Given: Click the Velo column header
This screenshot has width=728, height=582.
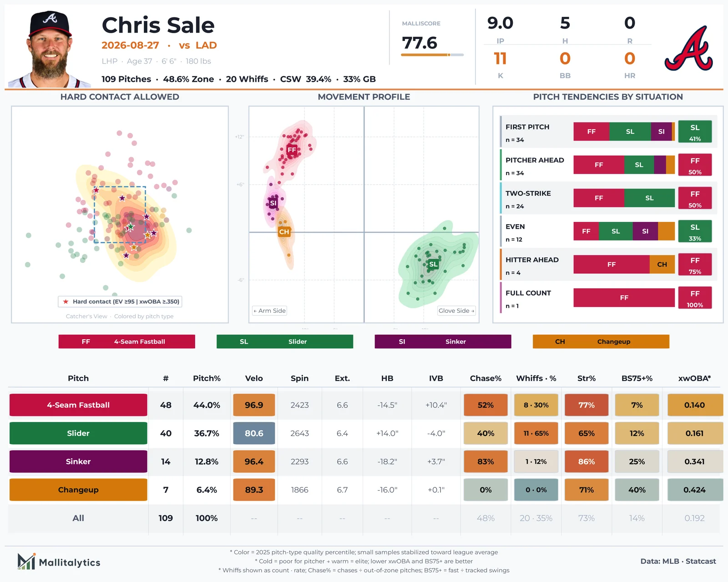Looking at the screenshot, I should (254, 378).
